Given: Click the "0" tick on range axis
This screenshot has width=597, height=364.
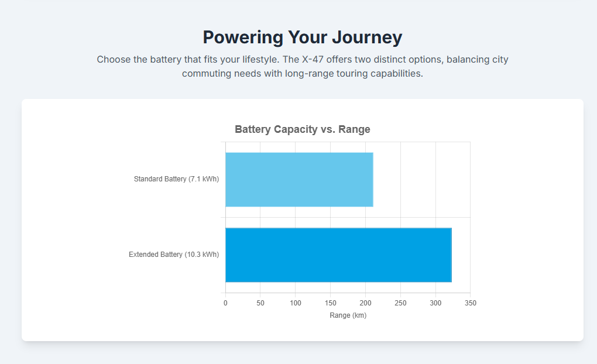Looking at the screenshot, I should pyautogui.click(x=225, y=303).
